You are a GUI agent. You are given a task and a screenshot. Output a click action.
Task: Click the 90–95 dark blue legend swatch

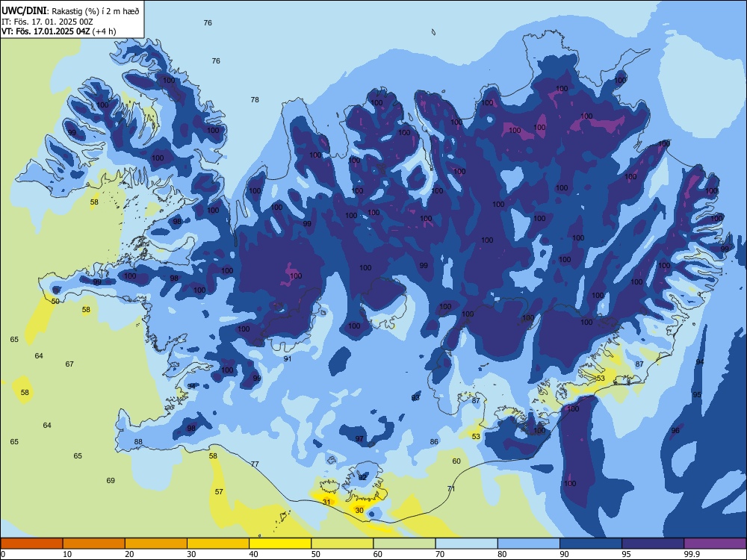pos(591,544)
